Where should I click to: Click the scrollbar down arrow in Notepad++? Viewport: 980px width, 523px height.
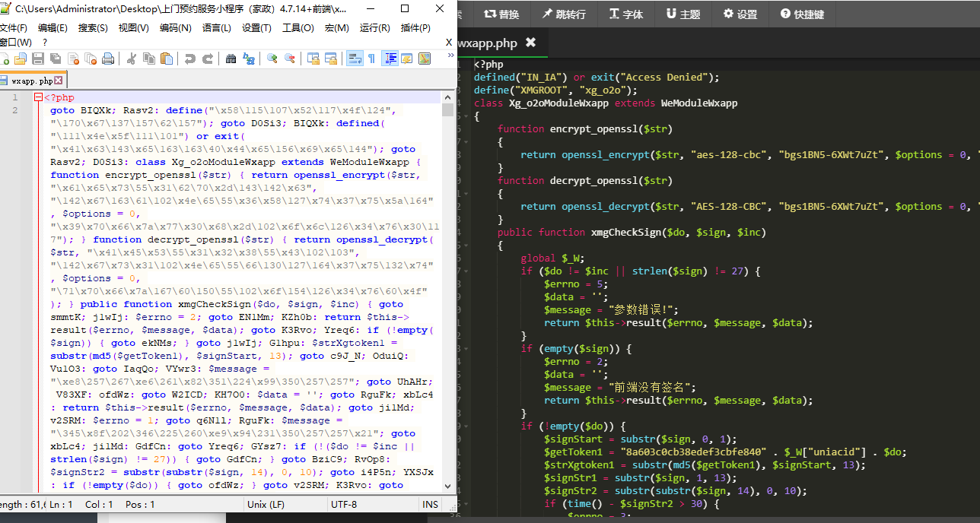click(x=447, y=486)
